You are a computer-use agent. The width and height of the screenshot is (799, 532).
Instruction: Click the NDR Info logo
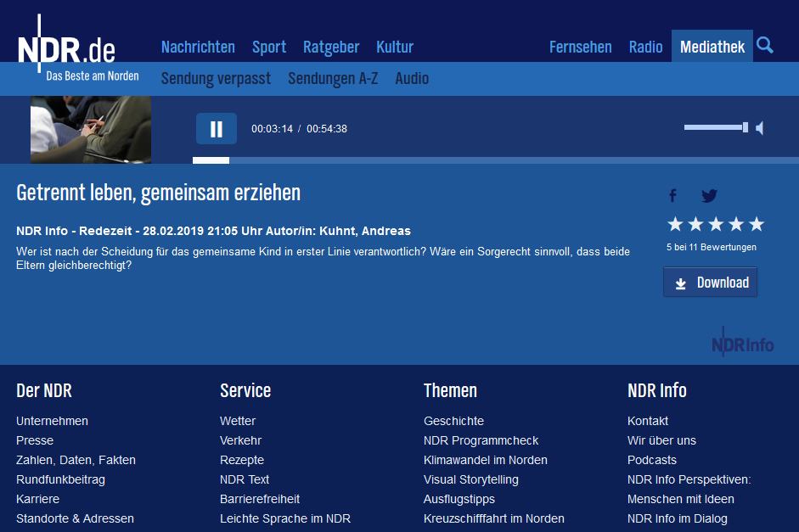tap(742, 344)
